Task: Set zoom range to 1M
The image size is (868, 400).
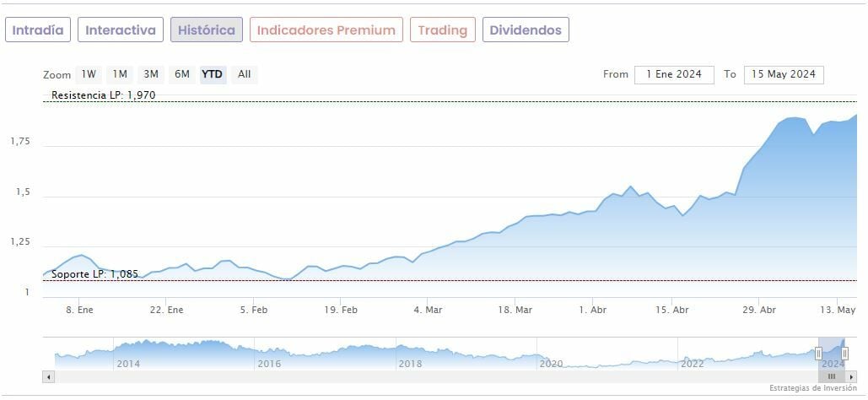Action: coord(120,74)
